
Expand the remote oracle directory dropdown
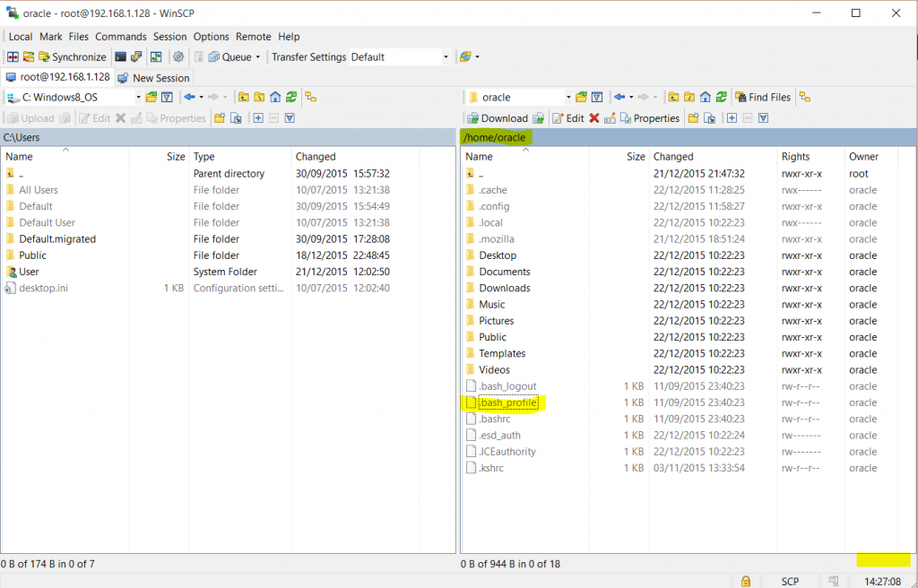pos(568,97)
